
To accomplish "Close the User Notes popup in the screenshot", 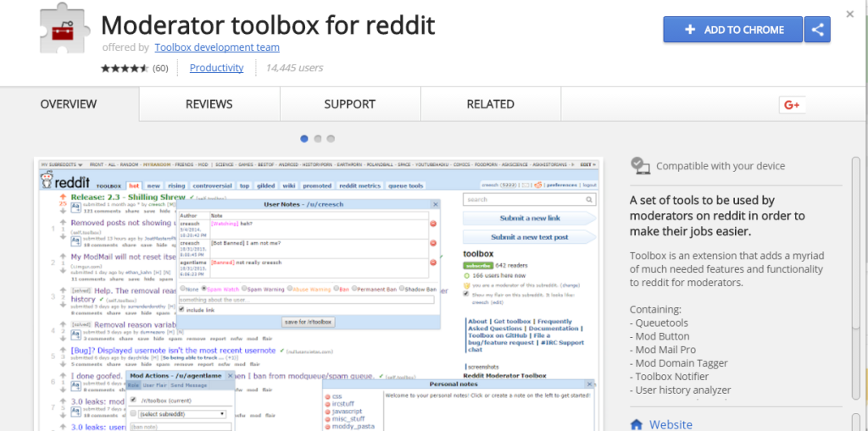I will click(x=435, y=204).
